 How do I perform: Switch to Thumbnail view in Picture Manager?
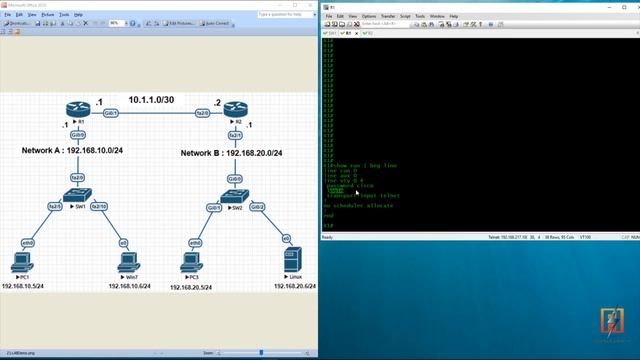(x=3, y=31)
